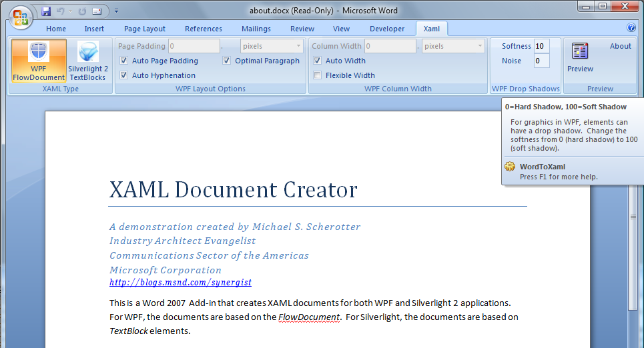Viewport: 644px width, 348px height.
Task: Customize the Quick Access Toolbar arrow
Action: [x=116, y=11]
